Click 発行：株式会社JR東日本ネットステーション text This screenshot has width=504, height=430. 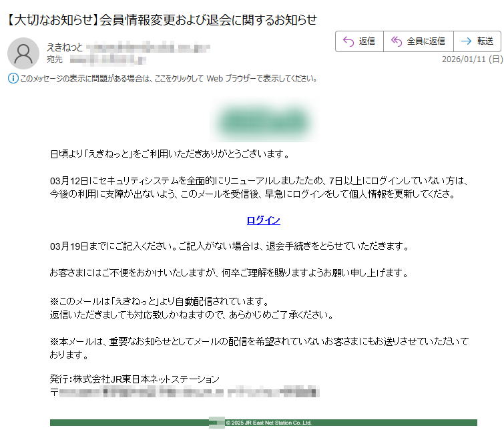pyautogui.click(x=135, y=379)
